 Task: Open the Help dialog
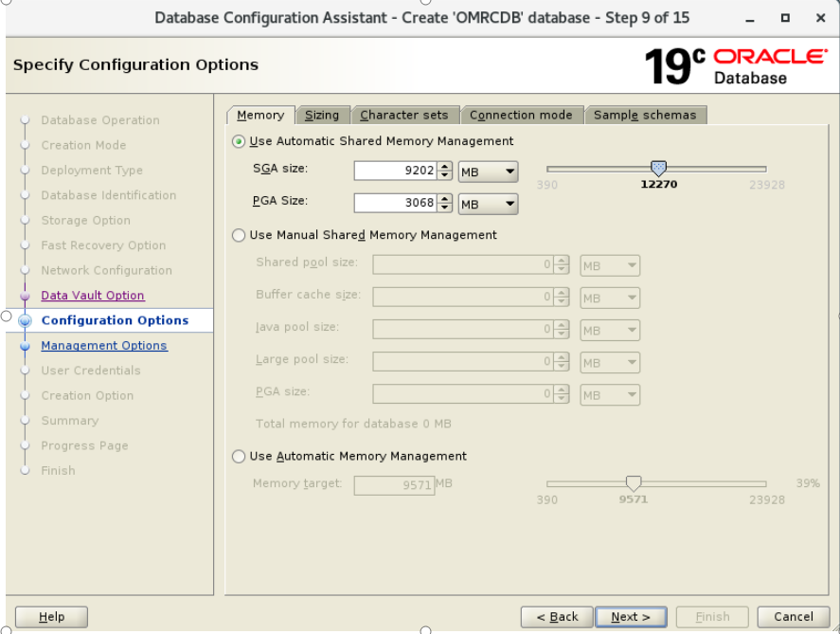(x=51, y=617)
